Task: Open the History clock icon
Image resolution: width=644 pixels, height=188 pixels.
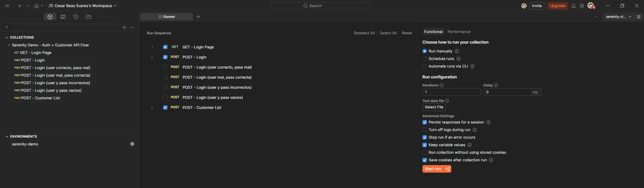Action: (x=76, y=17)
